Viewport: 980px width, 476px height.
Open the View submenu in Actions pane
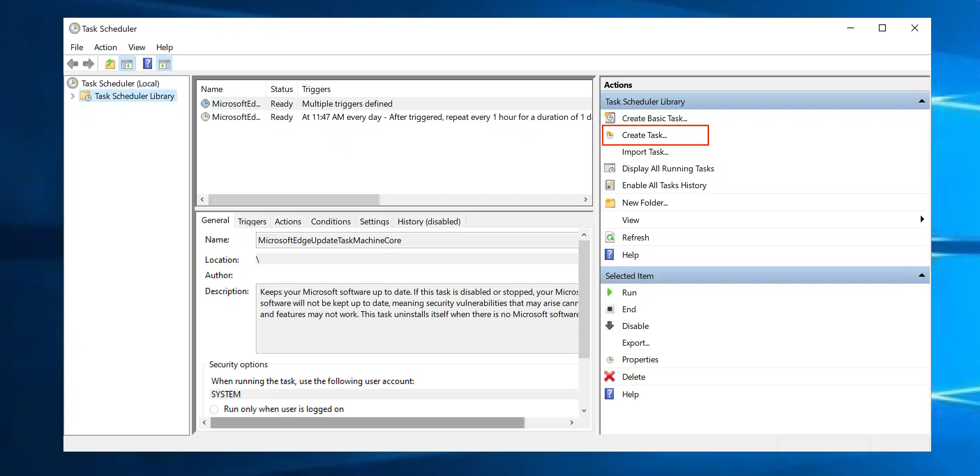pos(631,220)
